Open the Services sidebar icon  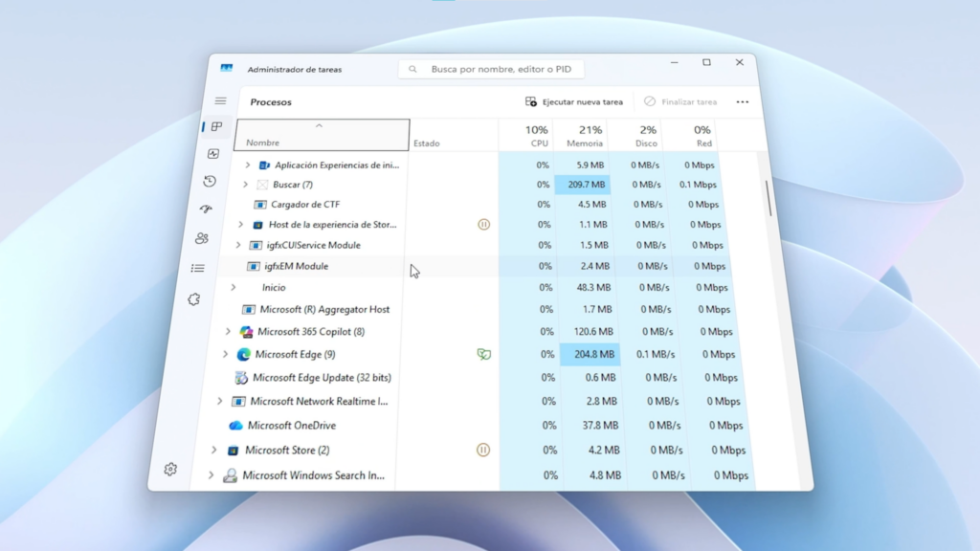click(194, 299)
